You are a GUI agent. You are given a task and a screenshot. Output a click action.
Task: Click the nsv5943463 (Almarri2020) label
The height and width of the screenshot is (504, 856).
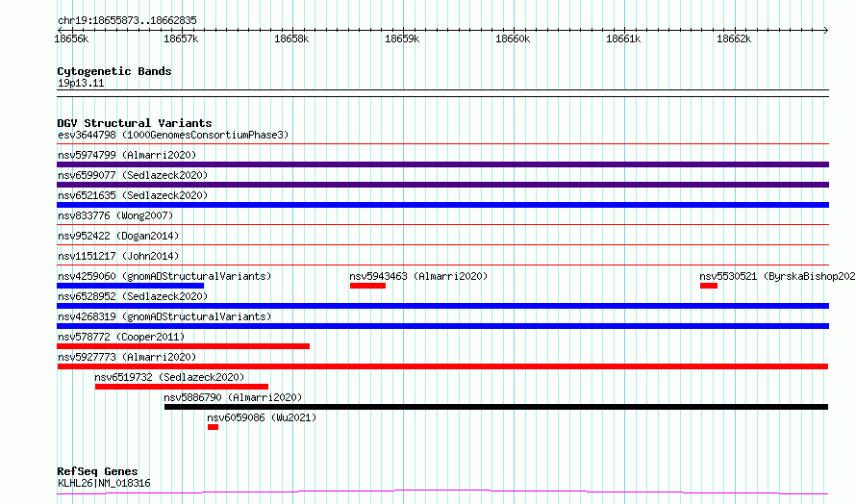pyautogui.click(x=418, y=276)
